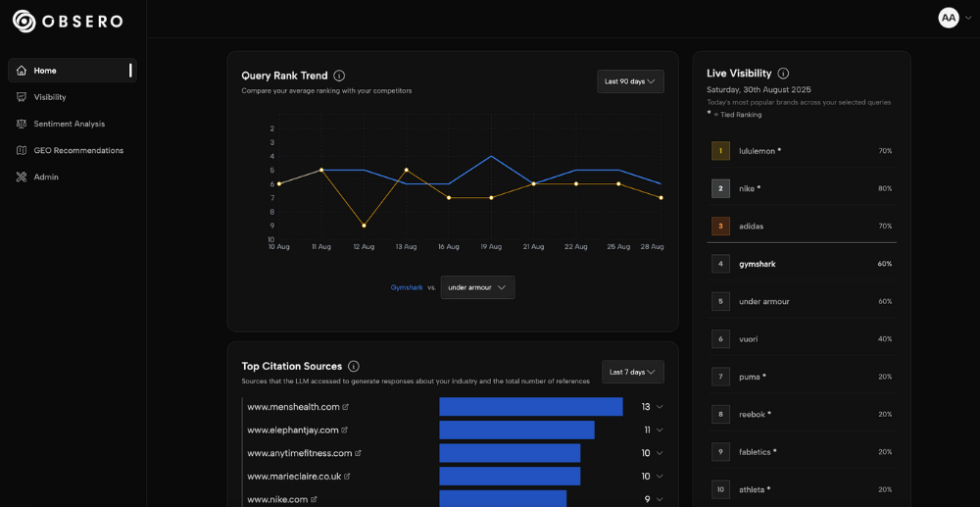The image size is (980, 507).
Task: Expand the www.nike.com row chevron
Action: point(660,499)
